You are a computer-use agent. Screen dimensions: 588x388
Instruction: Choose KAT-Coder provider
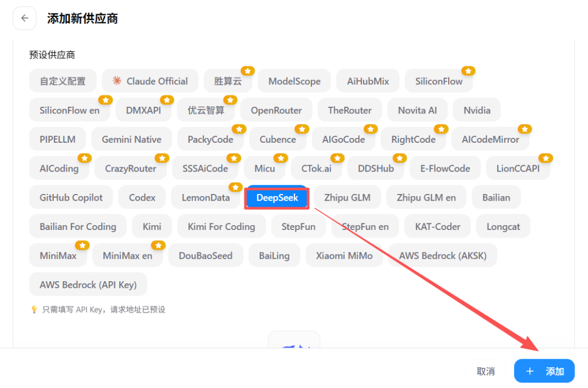(x=438, y=227)
